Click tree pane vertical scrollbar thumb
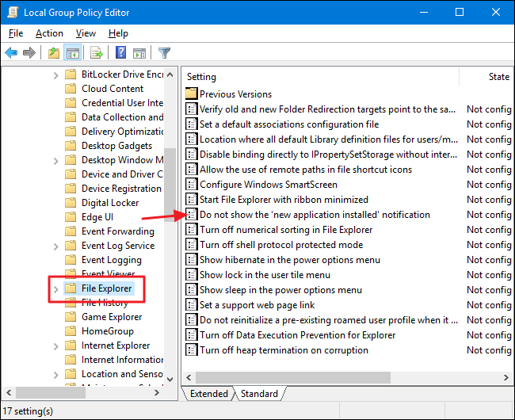 (x=170, y=185)
